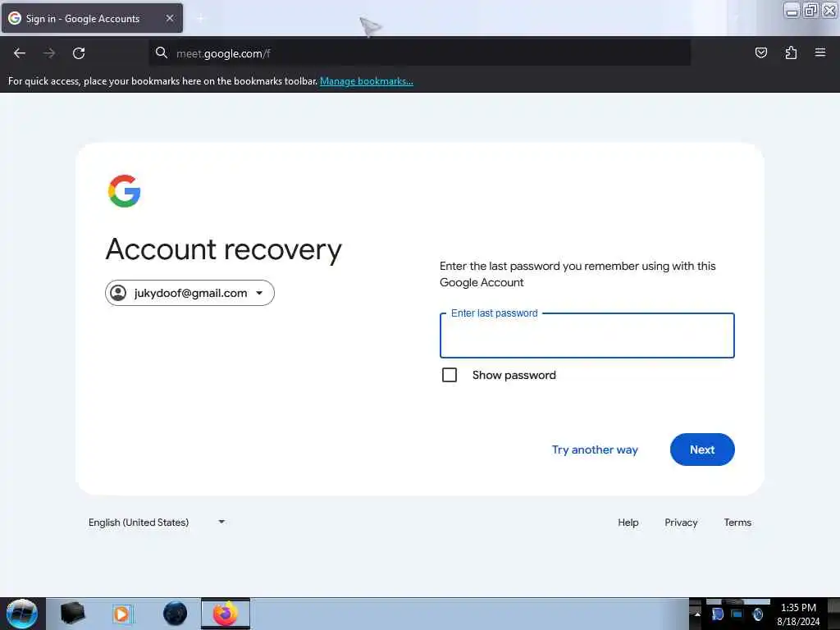Click the round tray icon beside the clock
The image size is (840, 630).
[x=757, y=614]
